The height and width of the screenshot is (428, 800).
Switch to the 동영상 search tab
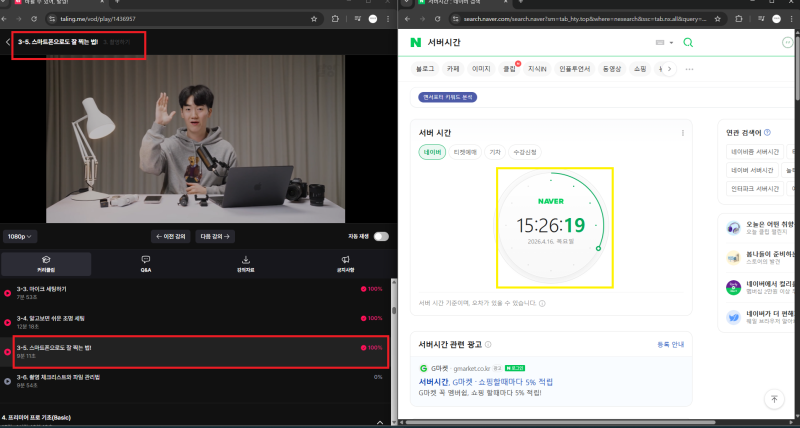612,68
